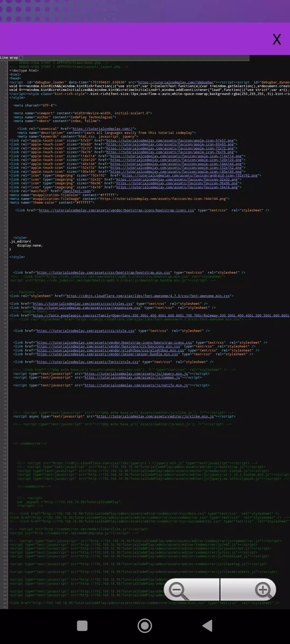The image size is (290, 644).
Task: Select the "var _mypath" comment line
Action: [x=70, y=502]
